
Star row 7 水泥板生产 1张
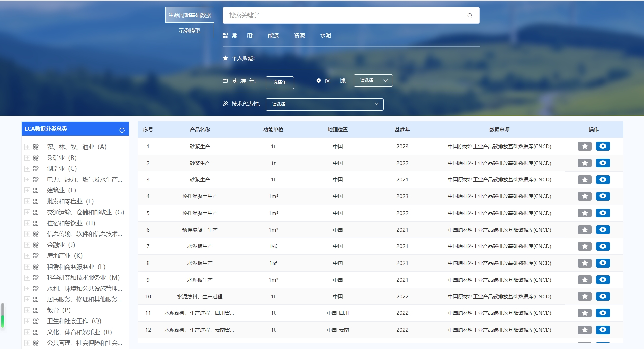(585, 246)
